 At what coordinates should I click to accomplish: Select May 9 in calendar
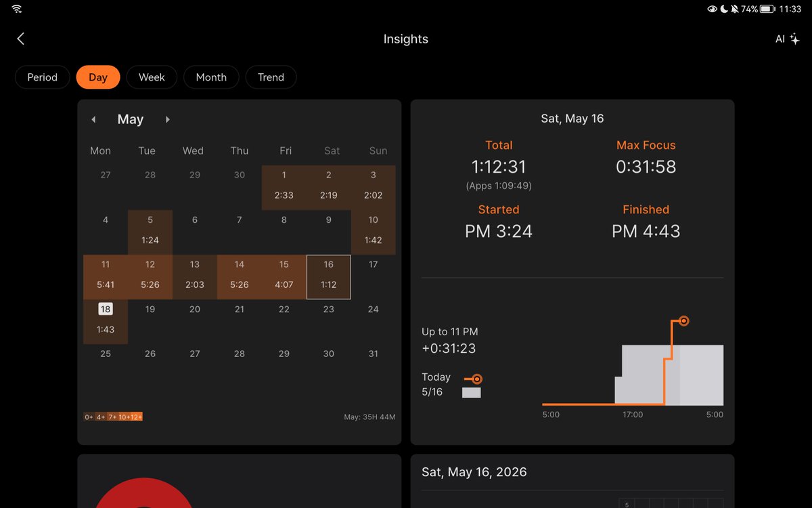tap(329, 232)
